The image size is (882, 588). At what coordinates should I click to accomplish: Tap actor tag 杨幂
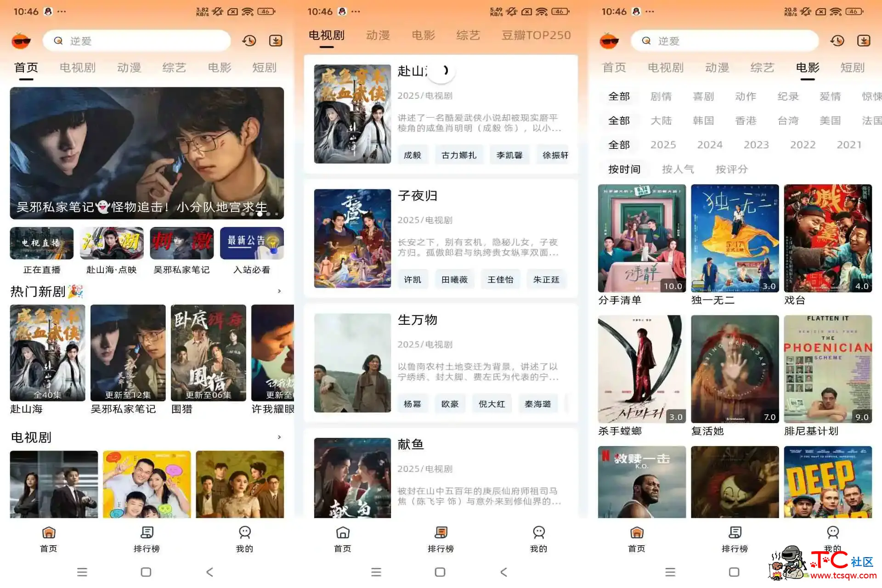click(413, 404)
